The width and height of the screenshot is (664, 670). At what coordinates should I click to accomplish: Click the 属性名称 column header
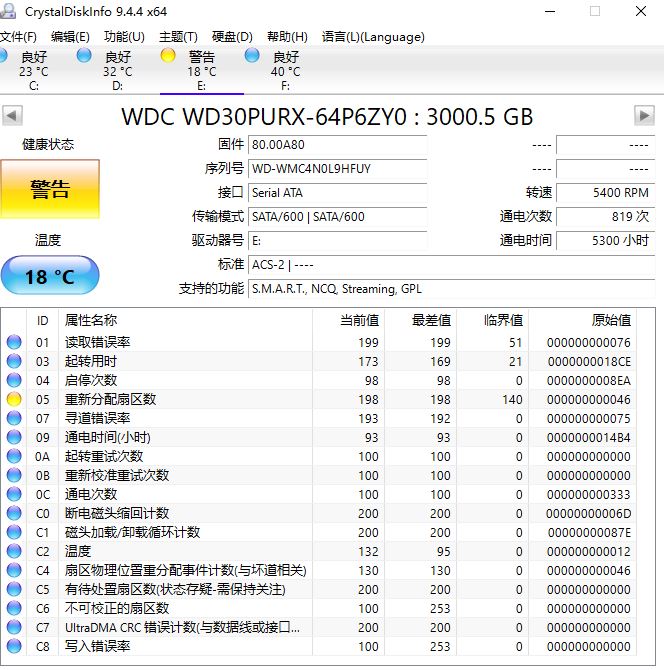tap(185, 320)
